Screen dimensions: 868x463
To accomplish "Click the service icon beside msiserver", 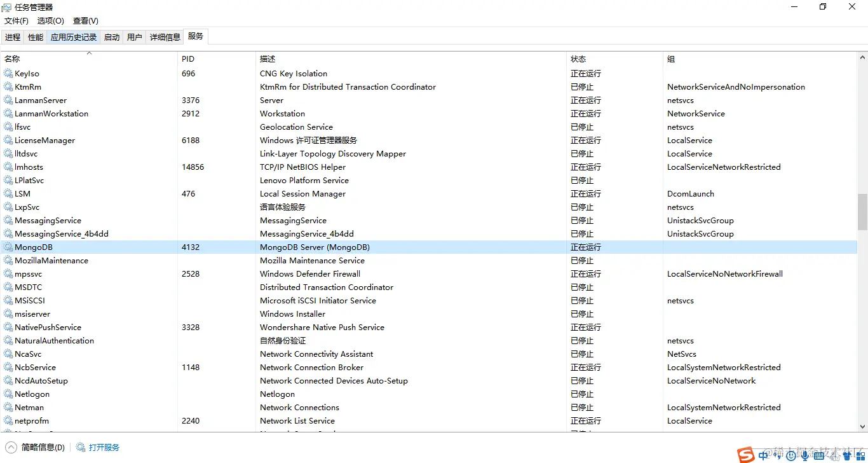I will click(8, 314).
